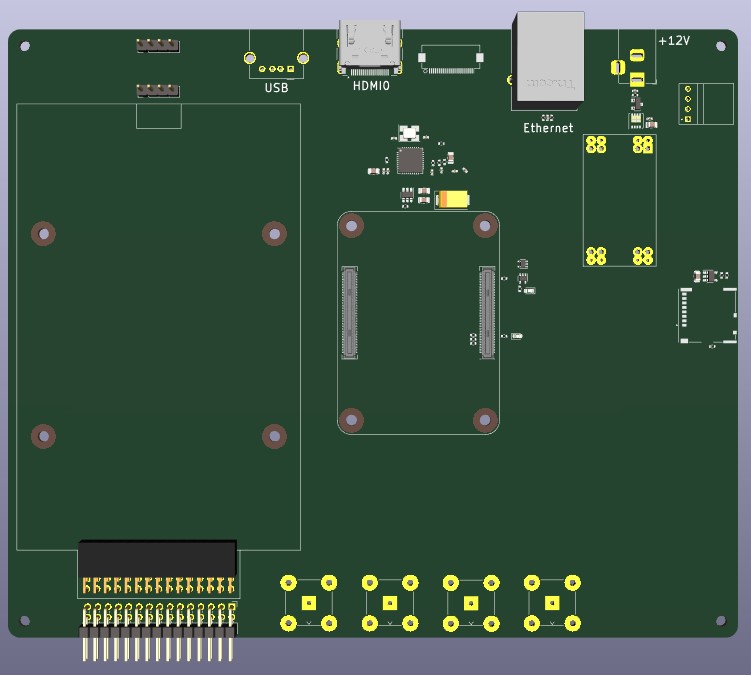
Task: Select the upper 4-pin header near the USB port
Action: (x=158, y=46)
